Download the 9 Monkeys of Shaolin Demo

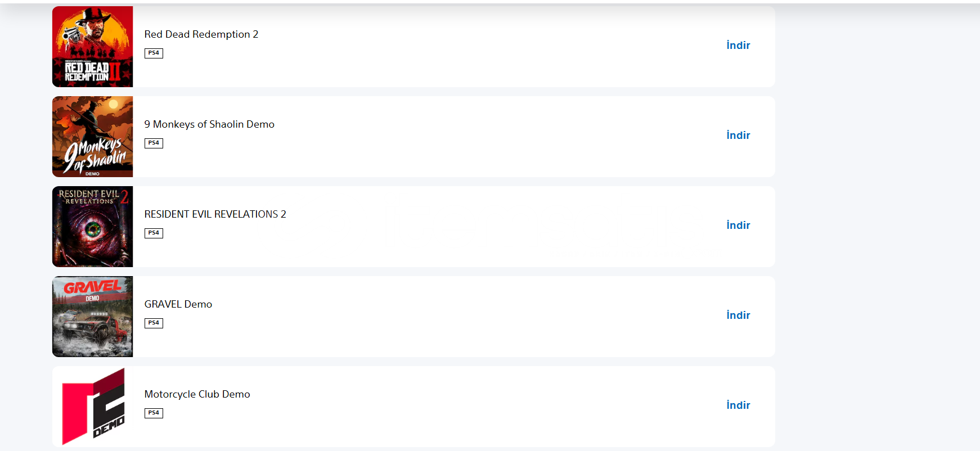pyautogui.click(x=738, y=136)
